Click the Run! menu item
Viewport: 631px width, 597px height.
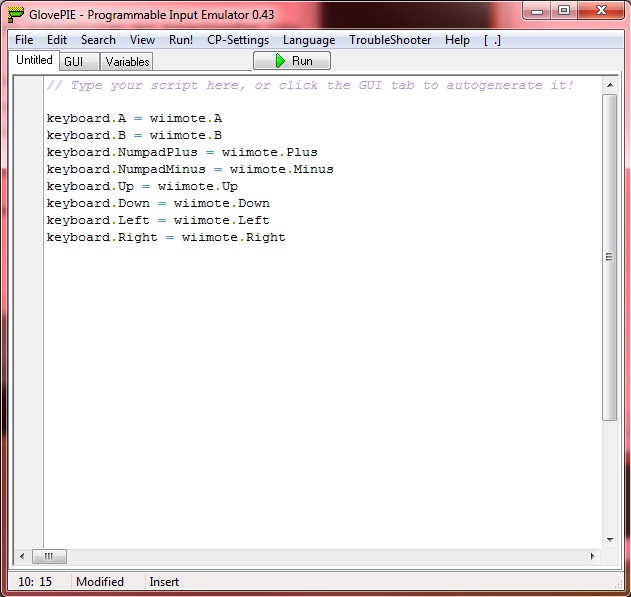(181, 40)
